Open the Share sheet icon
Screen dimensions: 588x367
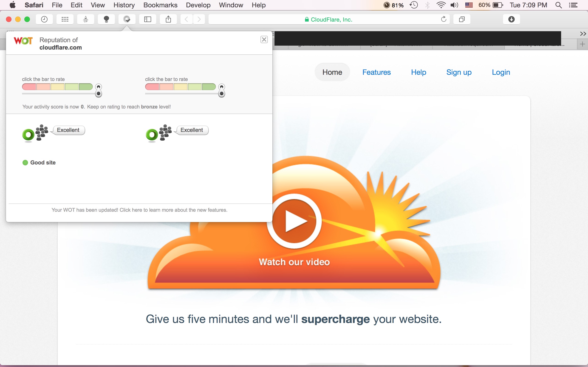168,19
